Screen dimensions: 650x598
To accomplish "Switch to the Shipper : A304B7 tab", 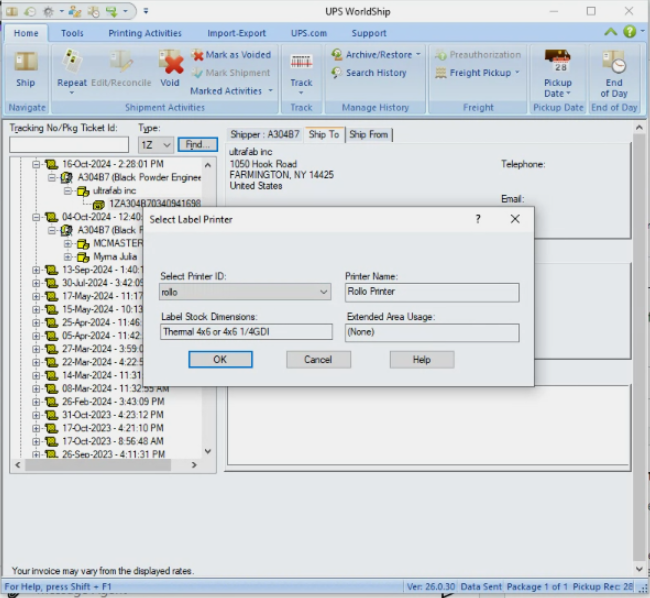I will click(265, 135).
